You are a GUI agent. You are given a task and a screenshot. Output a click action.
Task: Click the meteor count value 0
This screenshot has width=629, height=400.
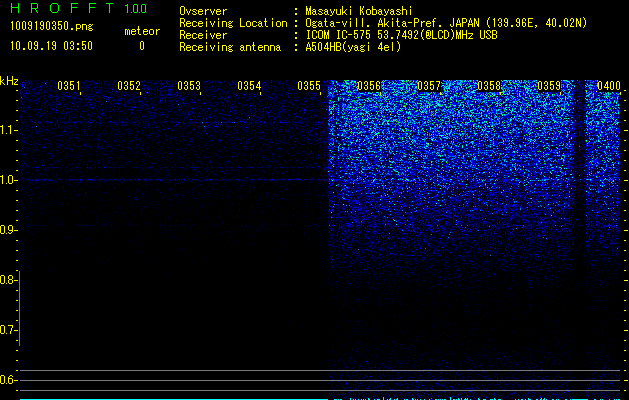tap(142, 46)
